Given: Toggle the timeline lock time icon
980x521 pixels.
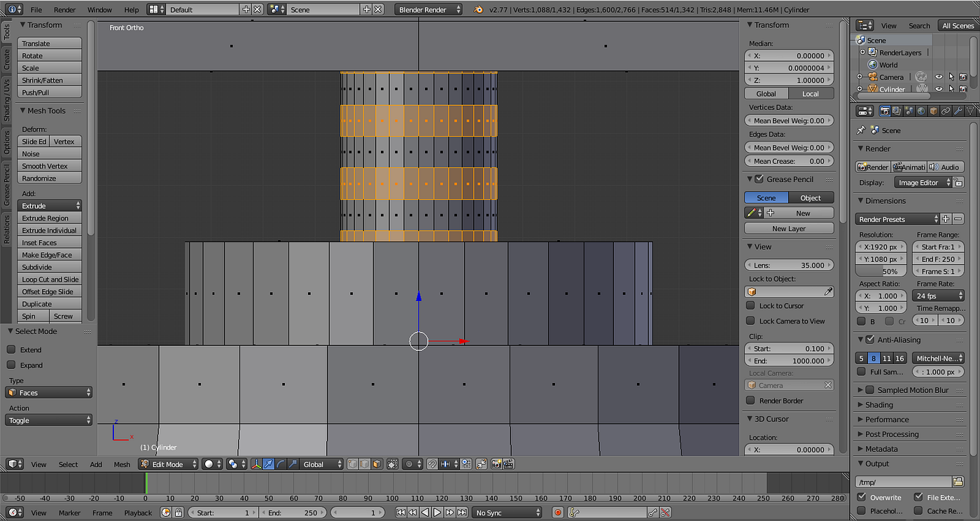Looking at the screenshot, I should [x=177, y=513].
